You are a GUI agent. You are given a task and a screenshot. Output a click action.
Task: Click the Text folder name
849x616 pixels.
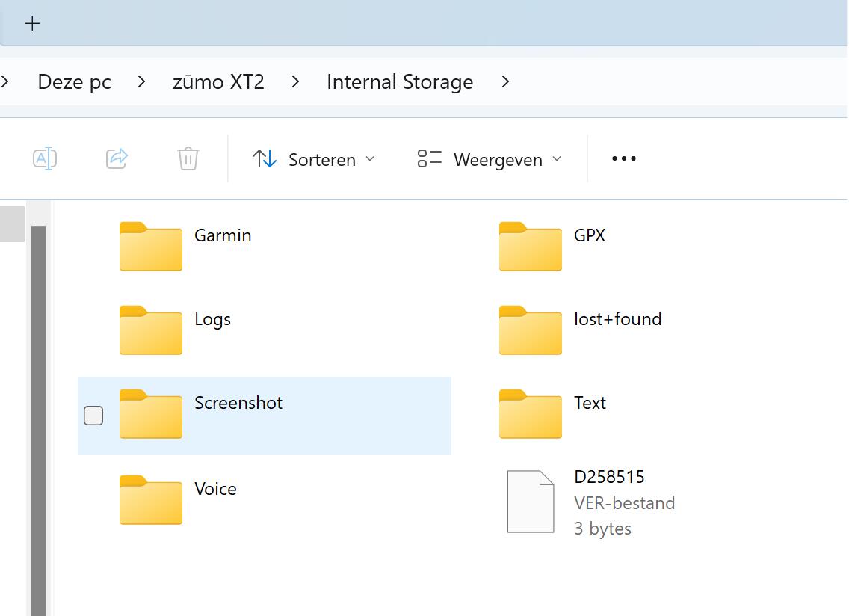click(x=590, y=403)
